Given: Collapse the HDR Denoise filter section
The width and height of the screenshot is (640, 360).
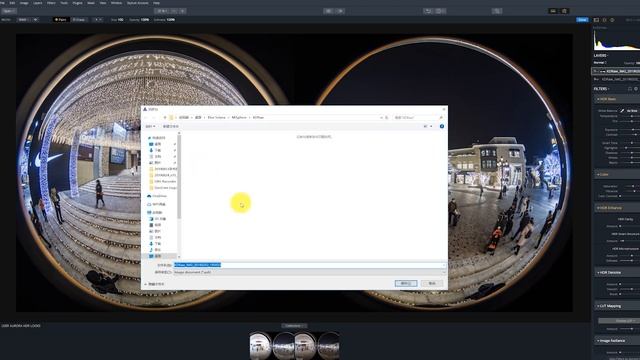Looking at the screenshot, I should 598,272.
